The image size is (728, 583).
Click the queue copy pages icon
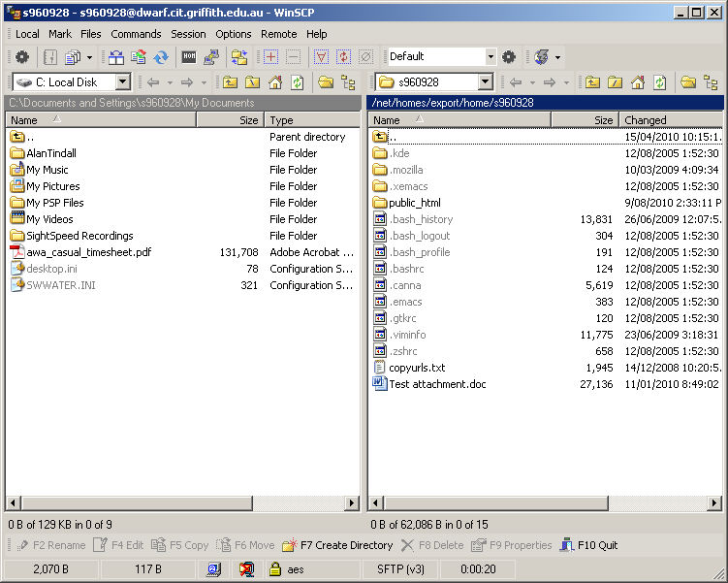(73, 57)
